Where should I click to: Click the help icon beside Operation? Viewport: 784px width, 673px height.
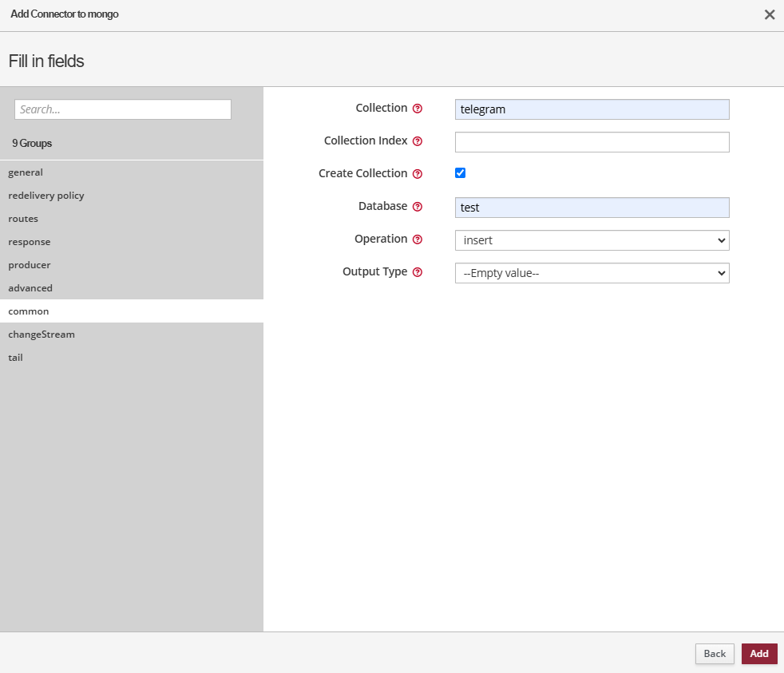(417, 240)
